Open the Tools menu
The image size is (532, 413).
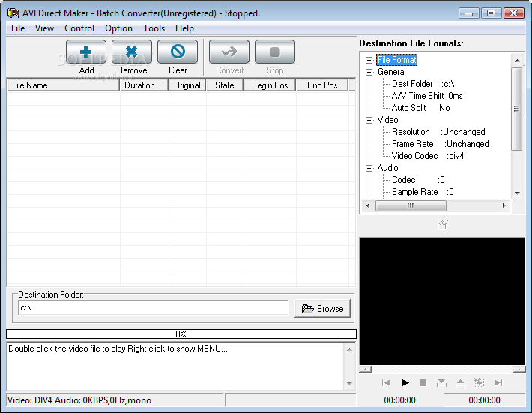(x=154, y=28)
